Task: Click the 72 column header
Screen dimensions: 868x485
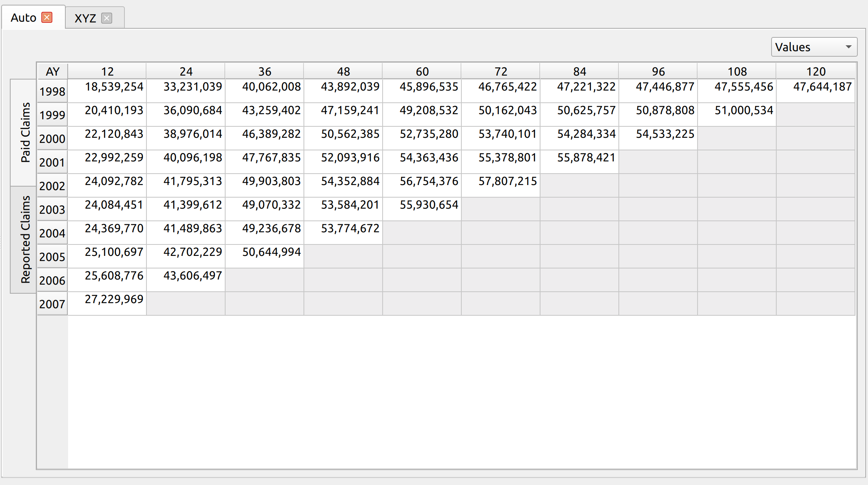Action: pos(501,72)
